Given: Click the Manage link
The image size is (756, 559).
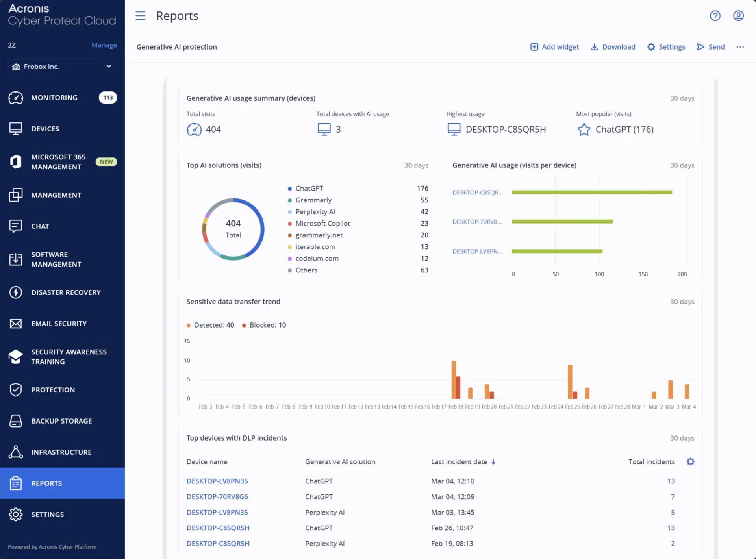Looking at the screenshot, I should [x=104, y=45].
